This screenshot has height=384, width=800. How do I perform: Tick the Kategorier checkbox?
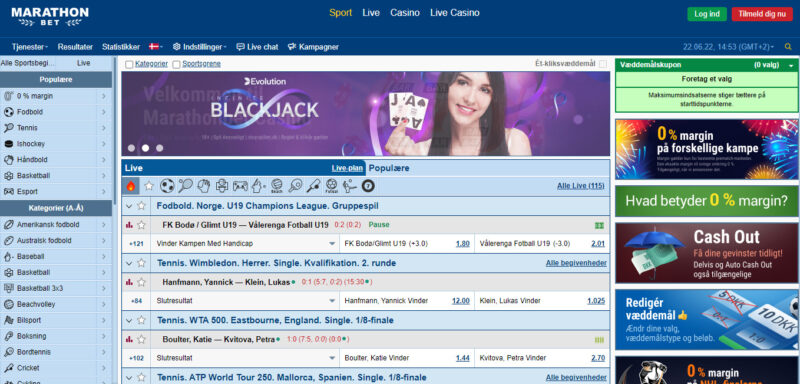tap(129, 65)
